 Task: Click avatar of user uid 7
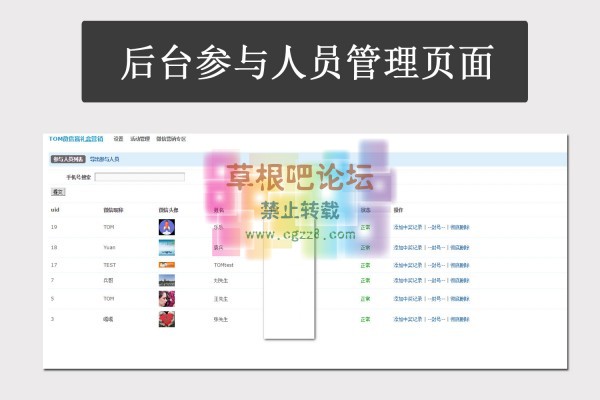pos(166,281)
